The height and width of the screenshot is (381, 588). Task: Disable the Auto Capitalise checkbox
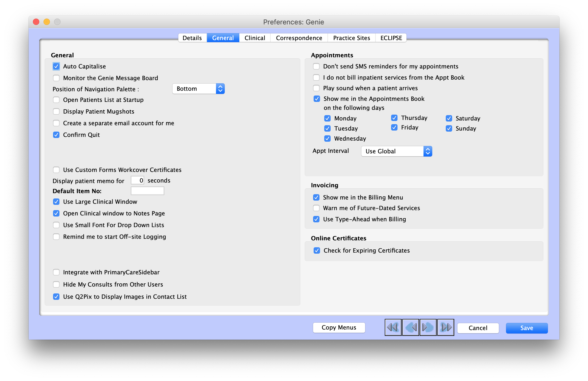click(56, 66)
